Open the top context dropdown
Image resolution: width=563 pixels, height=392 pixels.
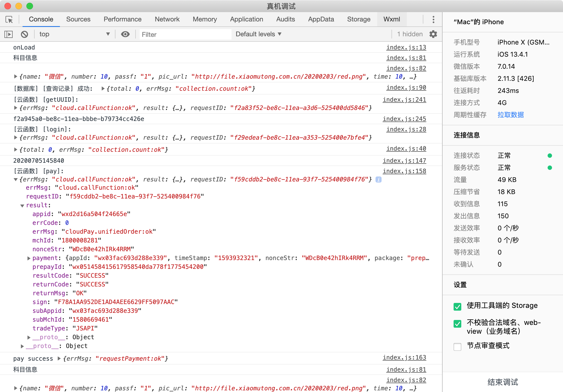pyautogui.click(x=74, y=34)
